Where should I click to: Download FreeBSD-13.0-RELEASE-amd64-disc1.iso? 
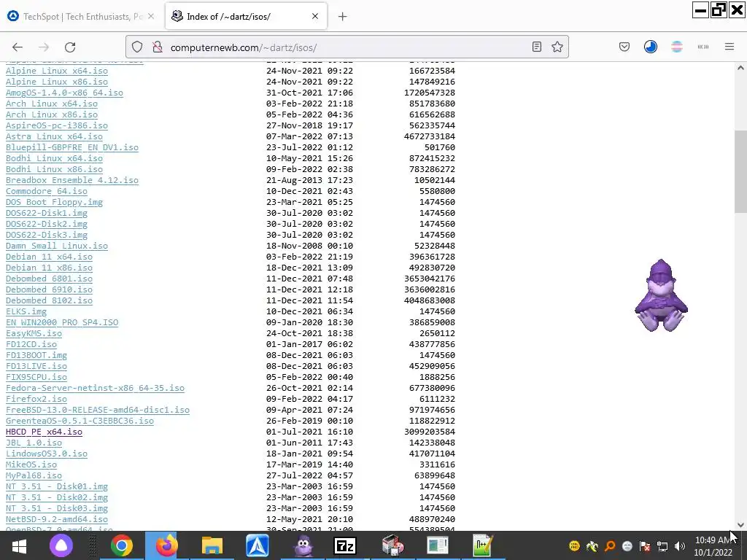coord(98,411)
